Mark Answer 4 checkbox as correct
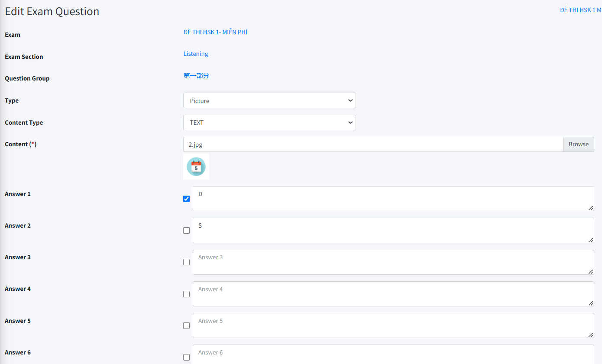Screen dimensions: 602x364 (186, 294)
